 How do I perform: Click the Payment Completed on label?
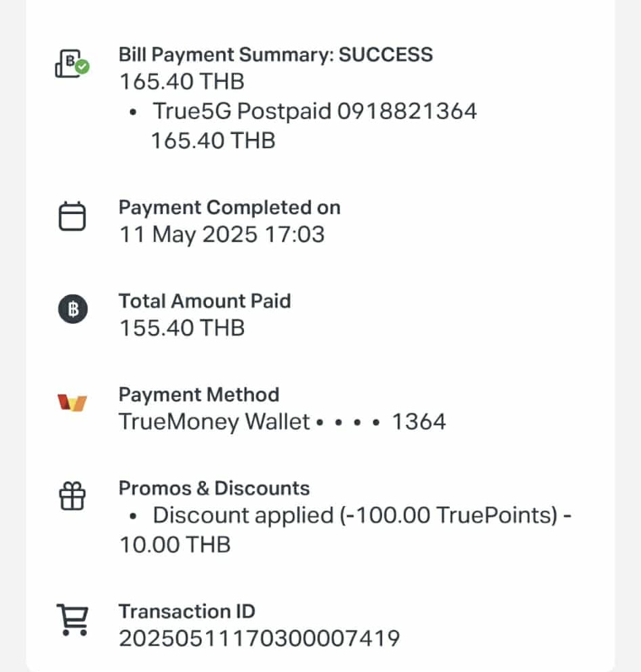(230, 207)
